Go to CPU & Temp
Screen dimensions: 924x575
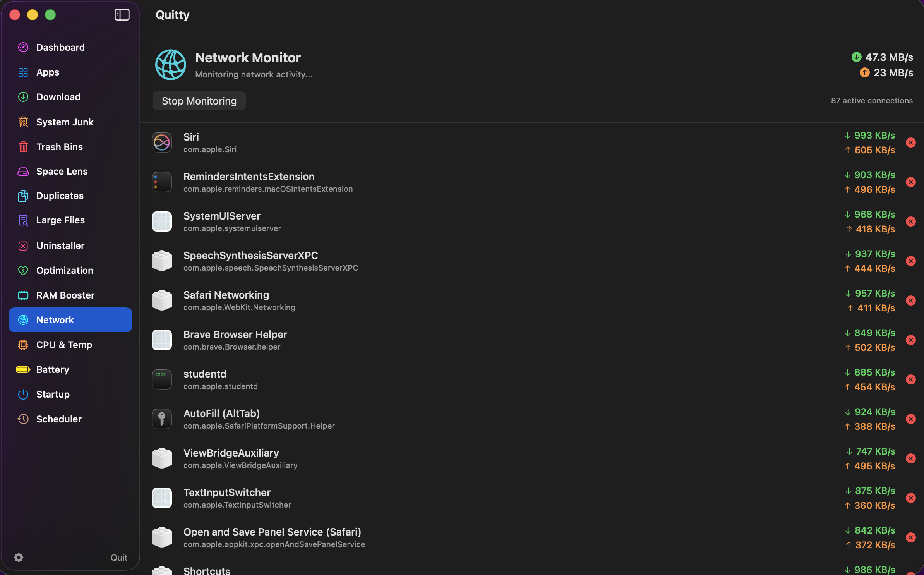[x=64, y=345]
